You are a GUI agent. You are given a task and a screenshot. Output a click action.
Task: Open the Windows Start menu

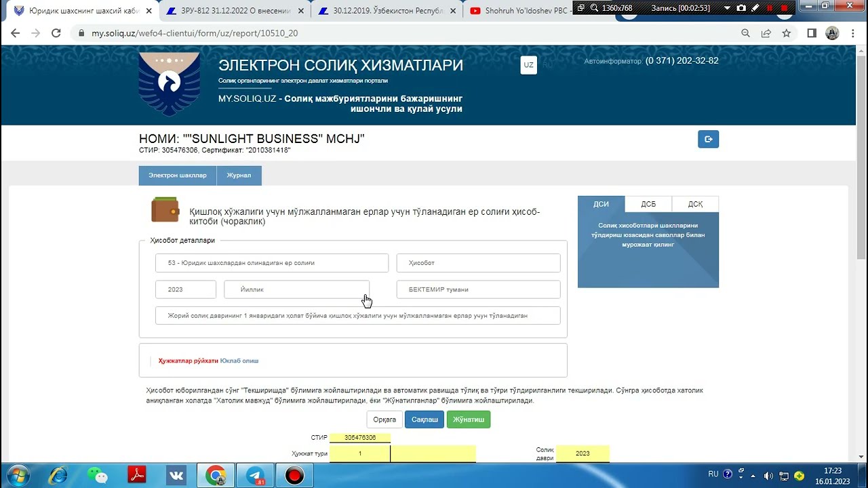pyautogui.click(x=18, y=475)
